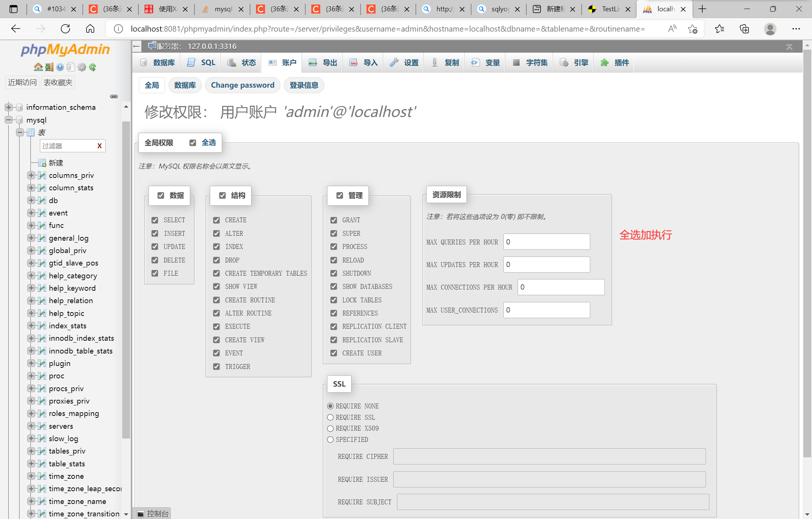This screenshot has width=812, height=519.
Task: Open the SQL top menu tab
Action: pyautogui.click(x=201, y=63)
